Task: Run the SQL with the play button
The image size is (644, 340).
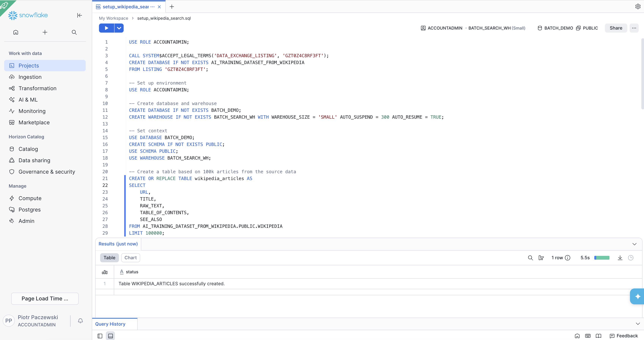Action: click(x=107, y=28)
